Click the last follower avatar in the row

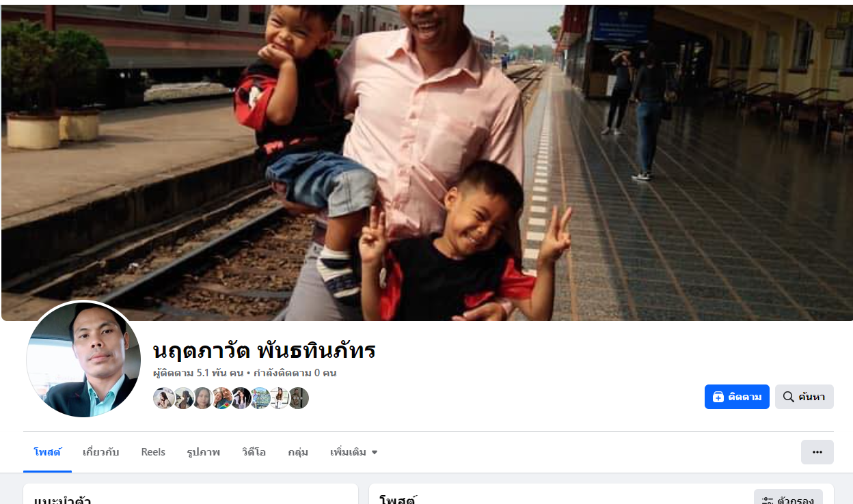(x=298, y=398)
